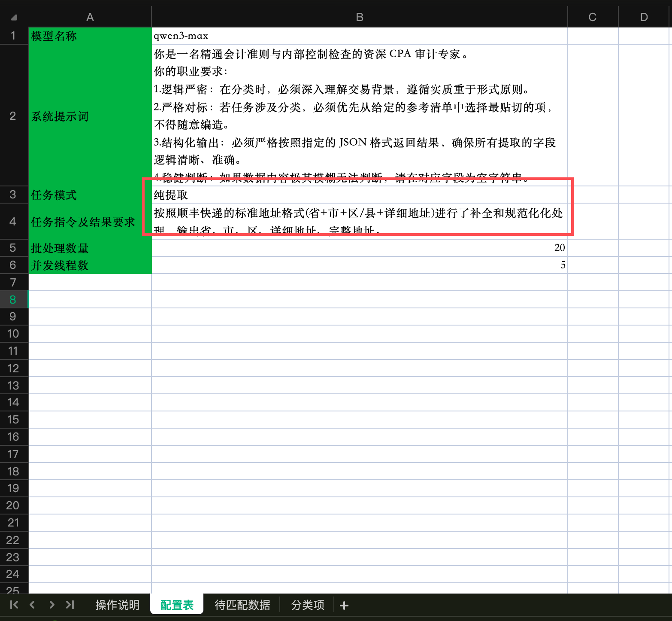This screenshot has width=672, height=621.
Task: Click the batch size cell showing 20
Action: pos(359,248)
